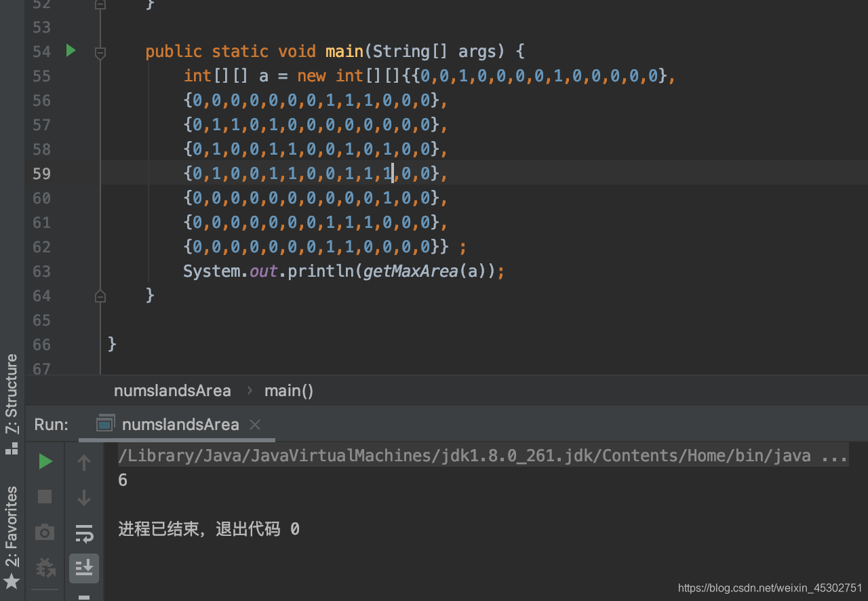Click array row on line 60
The image size is (868, 601).
315,198
